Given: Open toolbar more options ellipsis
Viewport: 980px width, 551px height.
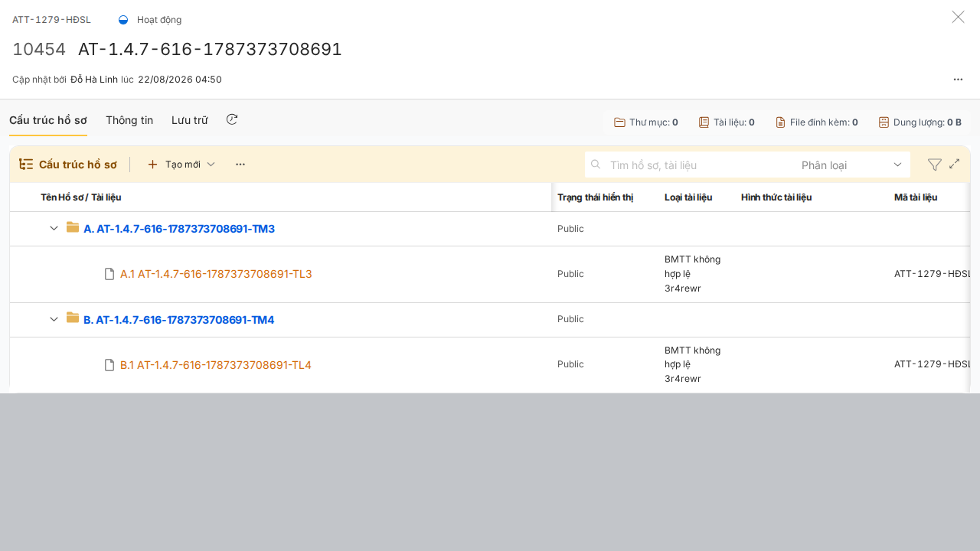Looking at the screenshot, I should click(240, 165).
